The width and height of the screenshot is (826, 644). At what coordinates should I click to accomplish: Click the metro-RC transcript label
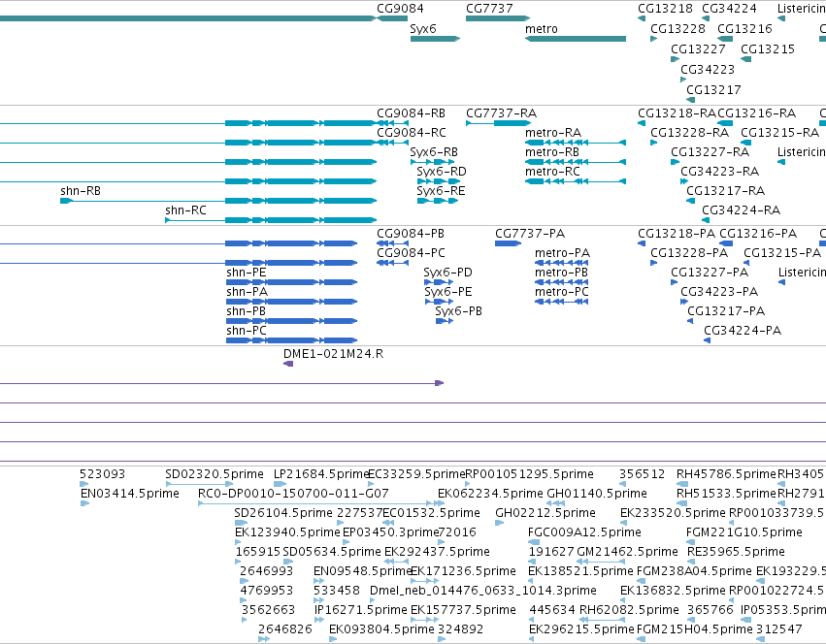pos(552,172)
